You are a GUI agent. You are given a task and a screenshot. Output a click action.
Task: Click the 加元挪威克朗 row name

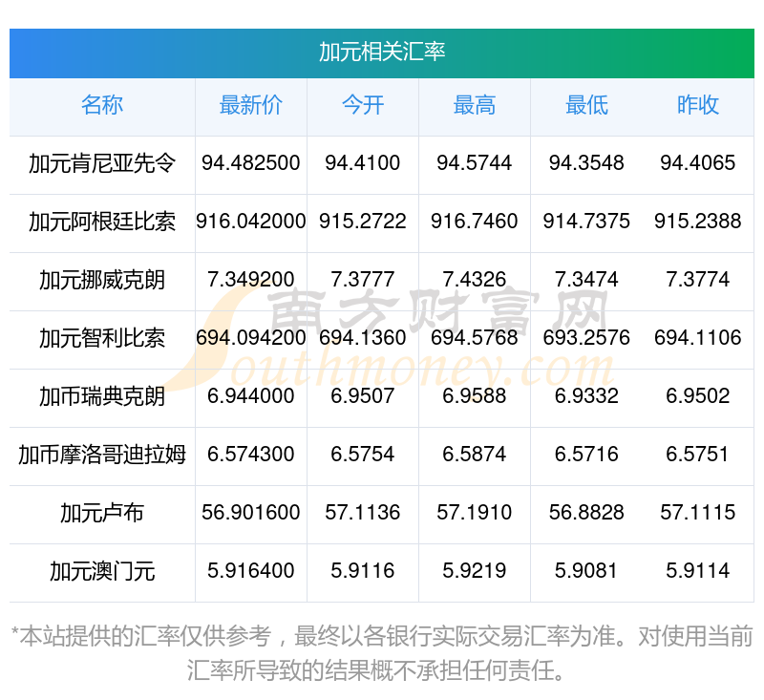pos(102,280)
